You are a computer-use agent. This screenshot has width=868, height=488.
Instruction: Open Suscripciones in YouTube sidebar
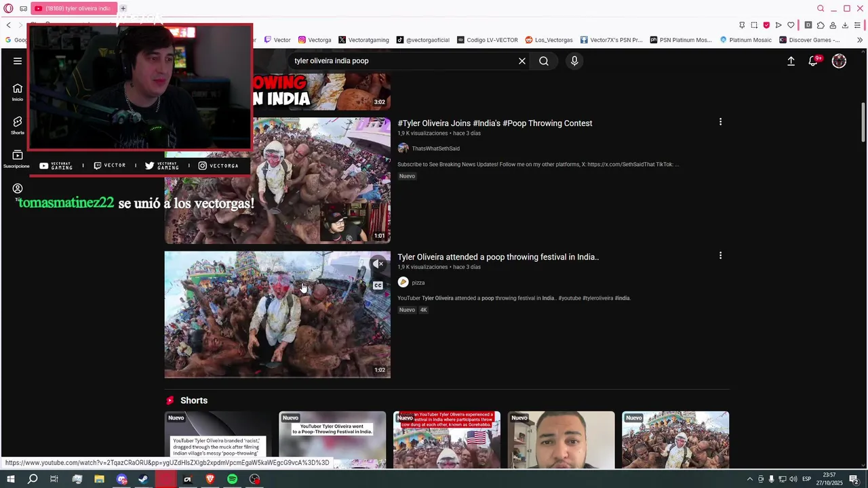click(18, 159)
